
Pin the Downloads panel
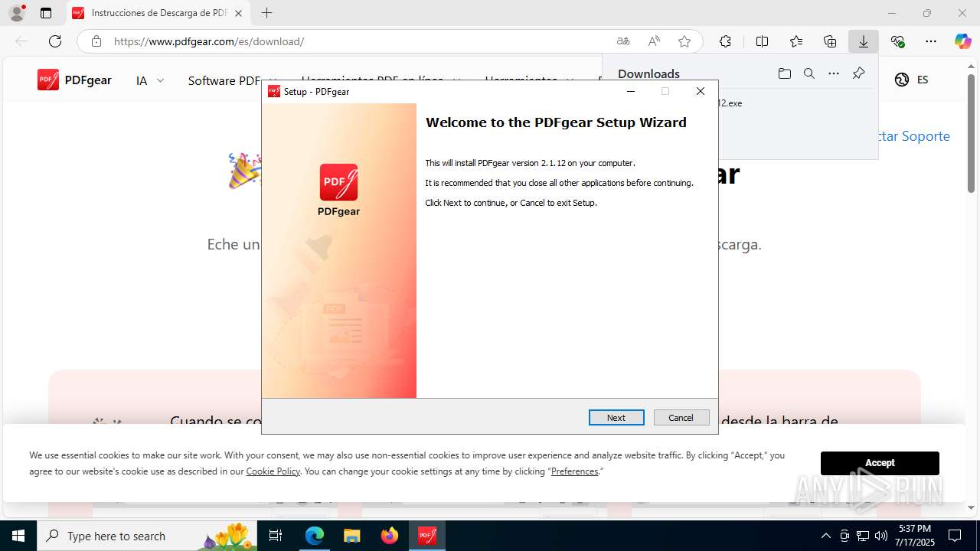pos(858,73)
